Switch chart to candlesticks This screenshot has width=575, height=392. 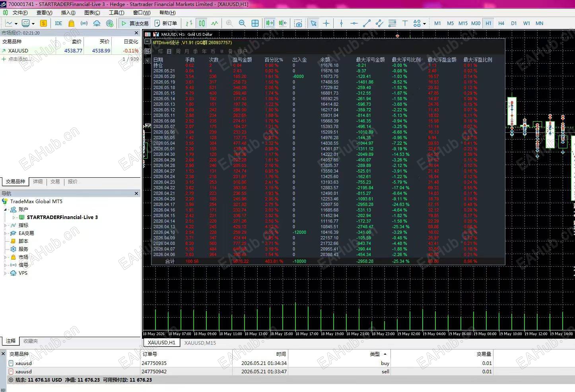[x=202, y=23]
